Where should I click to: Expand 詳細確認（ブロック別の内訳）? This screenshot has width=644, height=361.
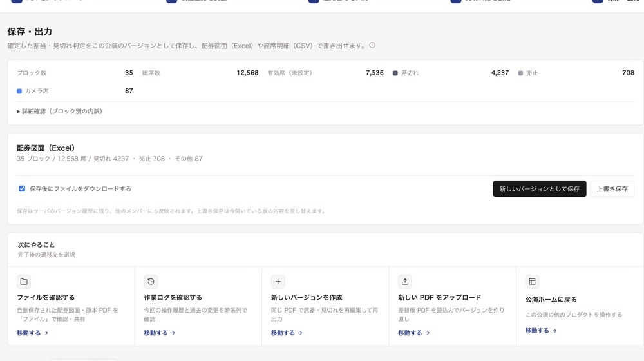pos(59,112)
